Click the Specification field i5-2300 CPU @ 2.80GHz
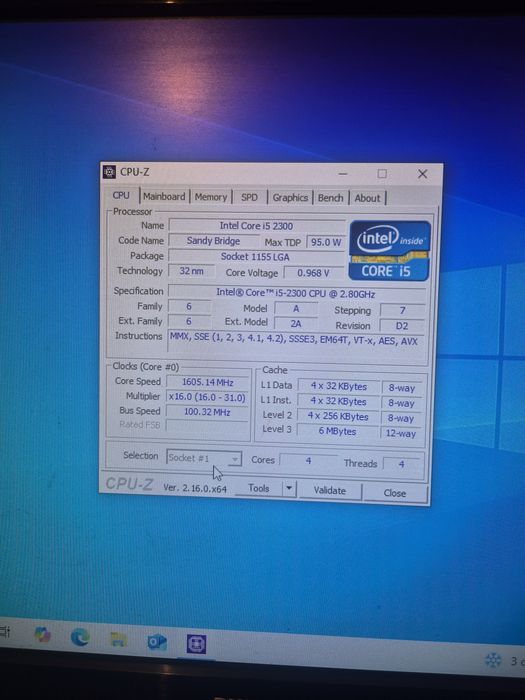525x700 pixels. [296, 293]
